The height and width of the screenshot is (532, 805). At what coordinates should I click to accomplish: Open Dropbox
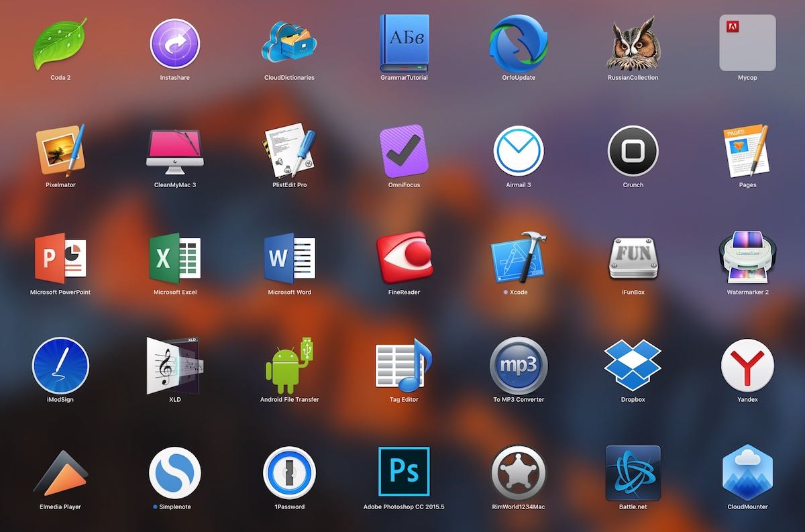pos(633,366)
